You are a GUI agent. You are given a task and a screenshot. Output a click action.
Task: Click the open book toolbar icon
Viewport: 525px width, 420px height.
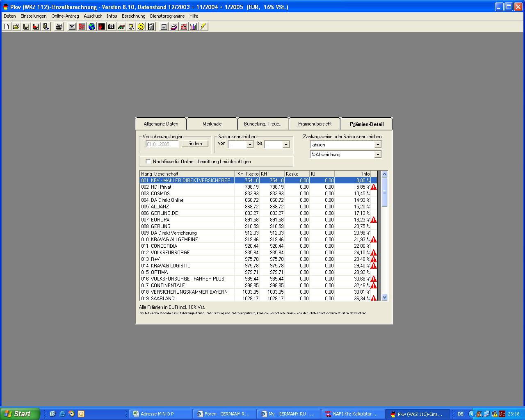click(112, 27)
